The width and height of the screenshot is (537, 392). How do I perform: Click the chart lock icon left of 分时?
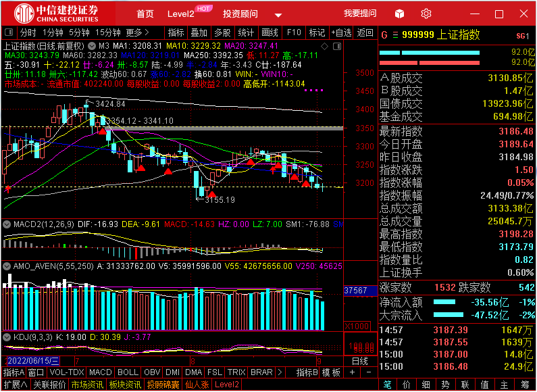pos(9,32)
